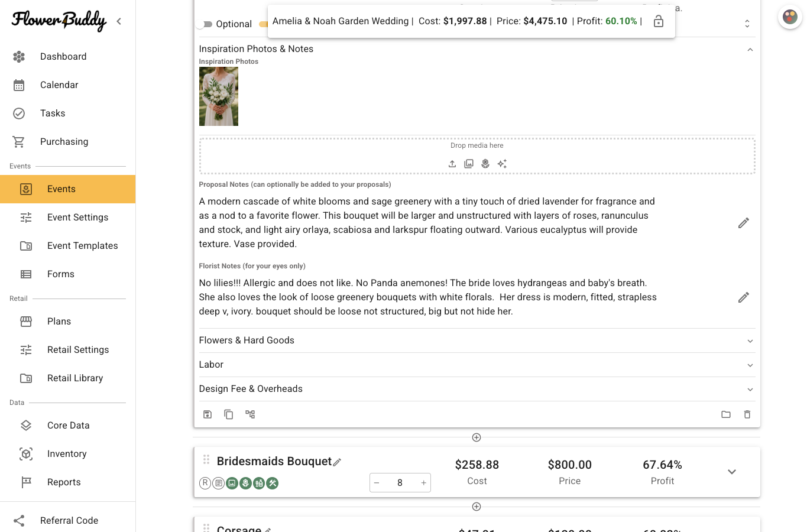Click the Calendar icon in sidebar

point(19,85)
